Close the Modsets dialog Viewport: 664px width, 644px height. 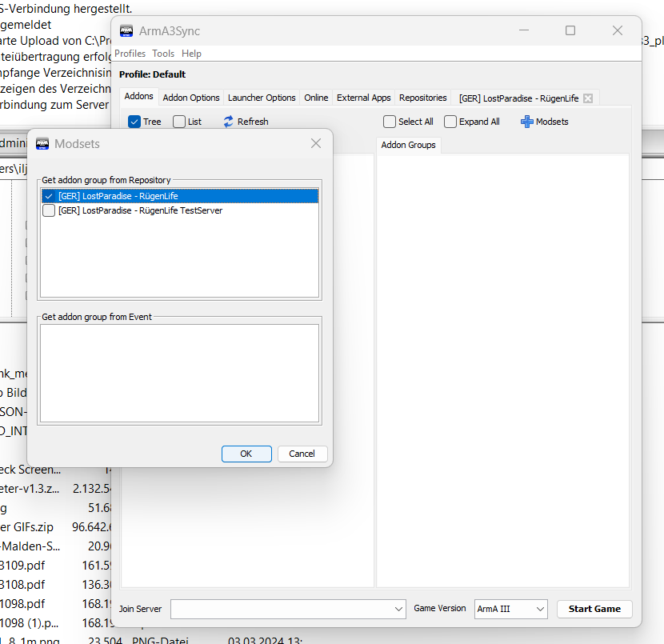point(316,143)
